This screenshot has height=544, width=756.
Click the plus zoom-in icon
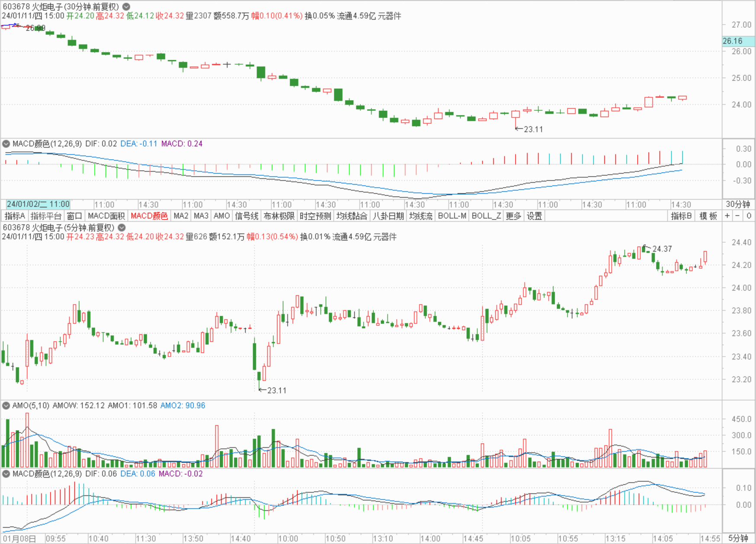coord(727,216)
